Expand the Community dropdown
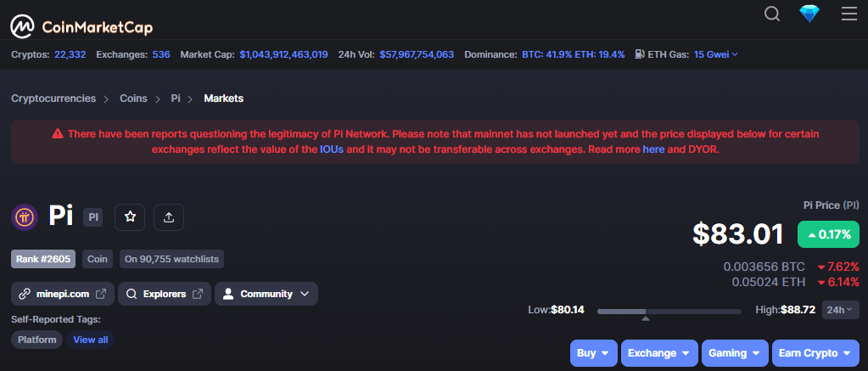The height and width of the screenshot is (371, 868). pyautogui.click(x=266, y=294)
